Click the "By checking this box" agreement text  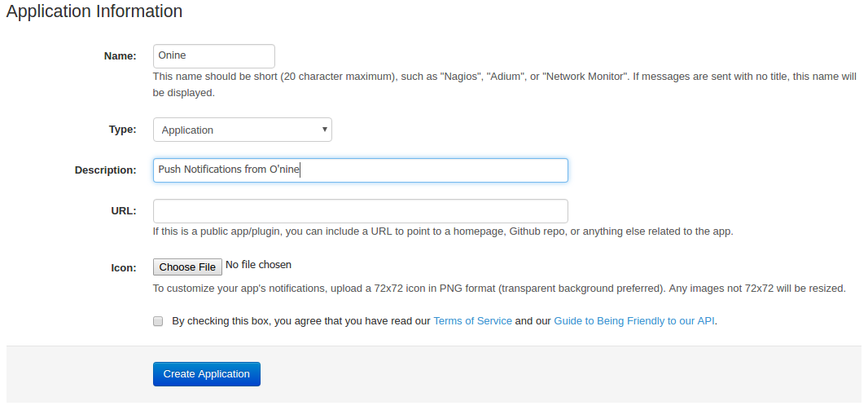300,321
